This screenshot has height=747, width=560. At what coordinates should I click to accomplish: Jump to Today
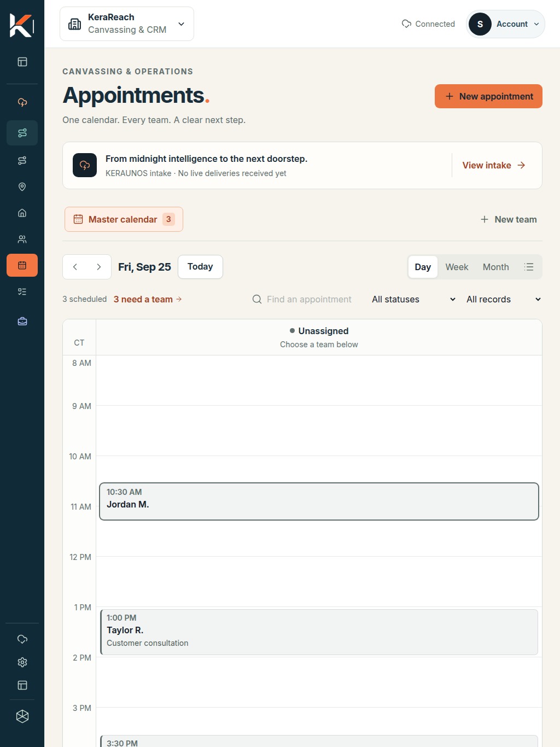[200, 267]
